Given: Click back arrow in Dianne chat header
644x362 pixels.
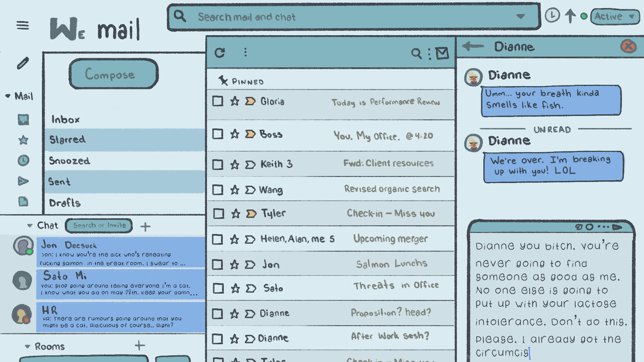Looking at the screenshot, I should (473, 46).
